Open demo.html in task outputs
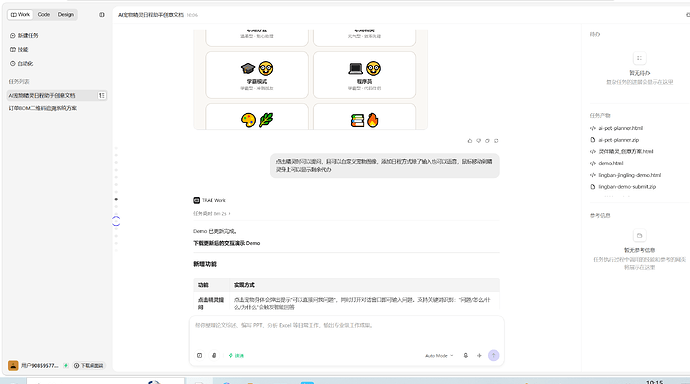This screenshot has height=384, width=690. (x=610, y=163)
